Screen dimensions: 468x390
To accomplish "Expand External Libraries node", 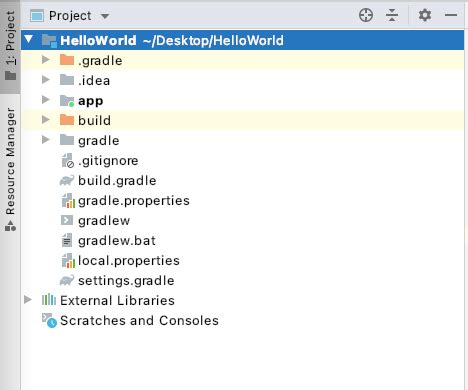I will pos(28,300).
